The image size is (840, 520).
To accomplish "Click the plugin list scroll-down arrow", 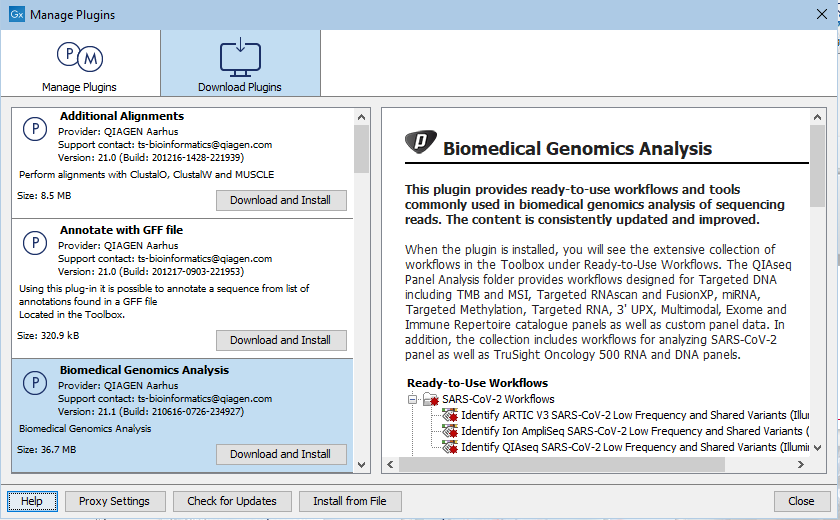I will click(362, 464).
